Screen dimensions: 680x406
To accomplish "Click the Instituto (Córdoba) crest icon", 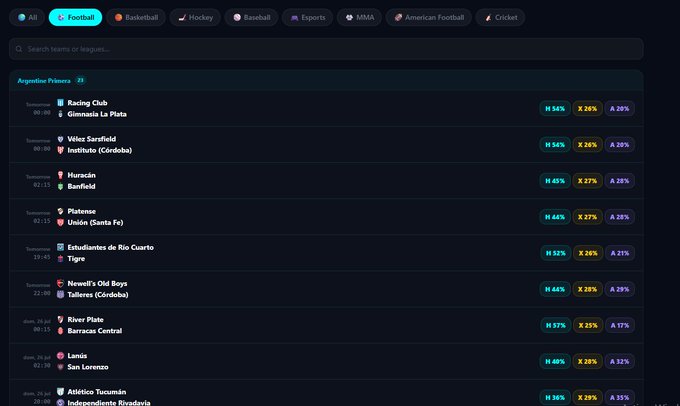I will click(60, 150).
